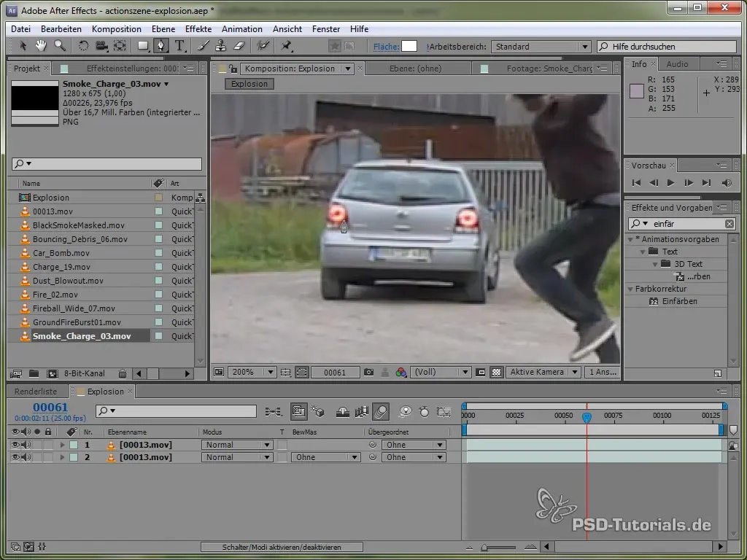Screen dimensions: 747x560
Task: Select the Brush tool
Action: pos(203,46)
